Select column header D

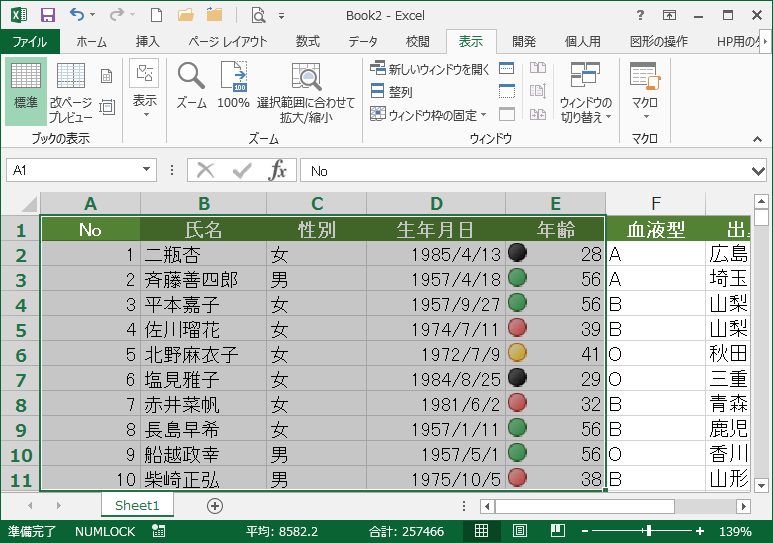(x=436, y=203)
